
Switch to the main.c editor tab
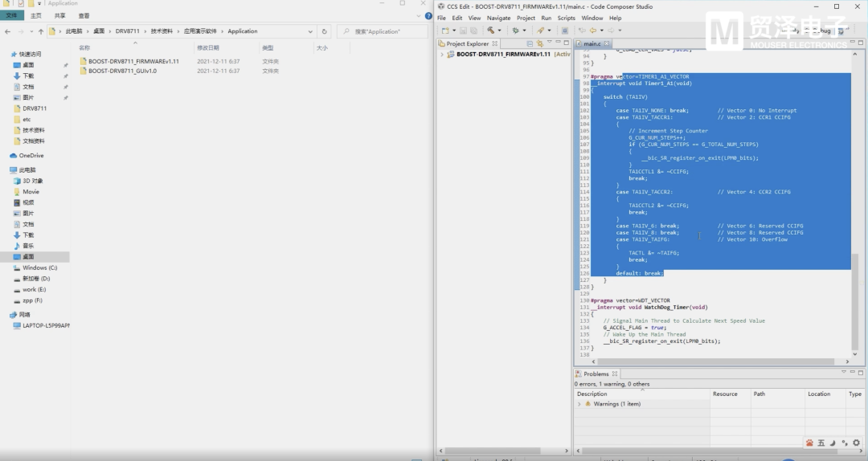pos(591,43)
